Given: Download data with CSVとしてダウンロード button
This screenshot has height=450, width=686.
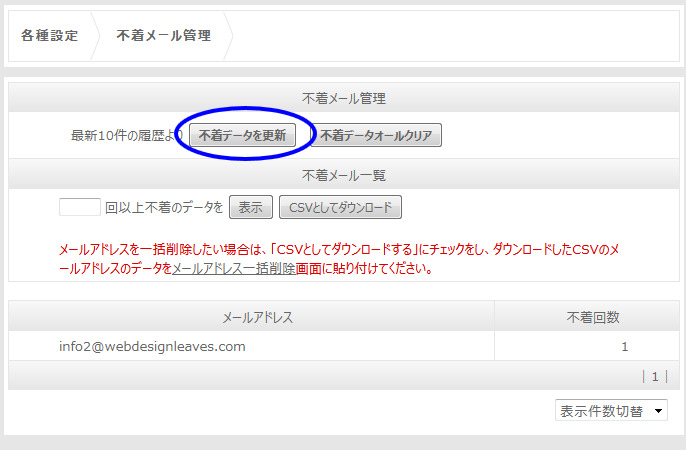Looking at the screenshot, I should [x=340, y=207].
